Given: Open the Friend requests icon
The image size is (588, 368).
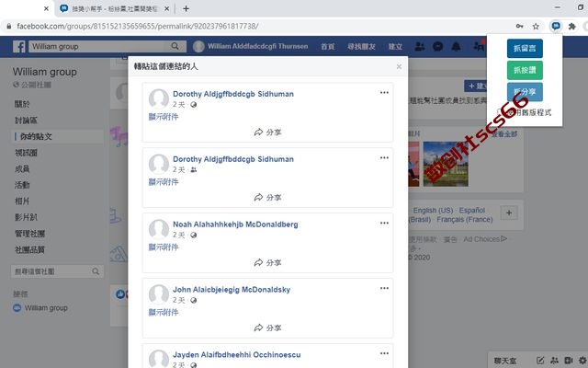Looking at the screenshot, I should click(420, 47).
